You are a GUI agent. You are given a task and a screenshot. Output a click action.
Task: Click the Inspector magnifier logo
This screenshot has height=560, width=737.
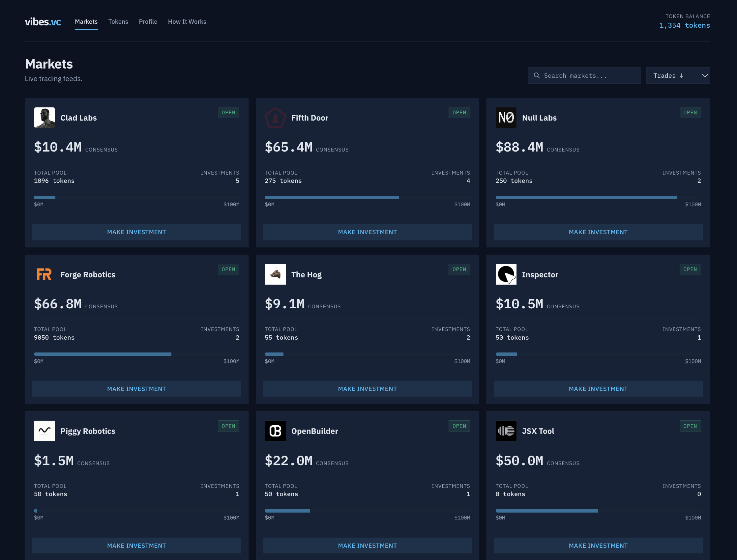point(506,274)
